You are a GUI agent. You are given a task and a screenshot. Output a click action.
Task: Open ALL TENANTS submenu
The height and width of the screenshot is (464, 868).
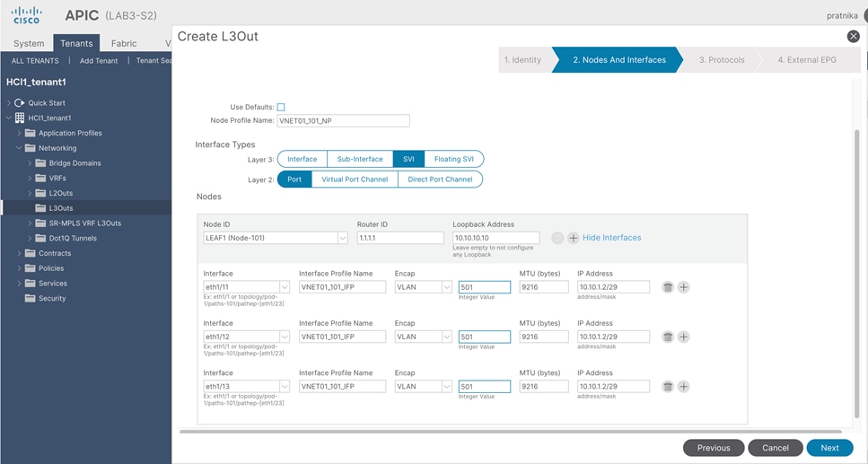click(x=35, y=61)
